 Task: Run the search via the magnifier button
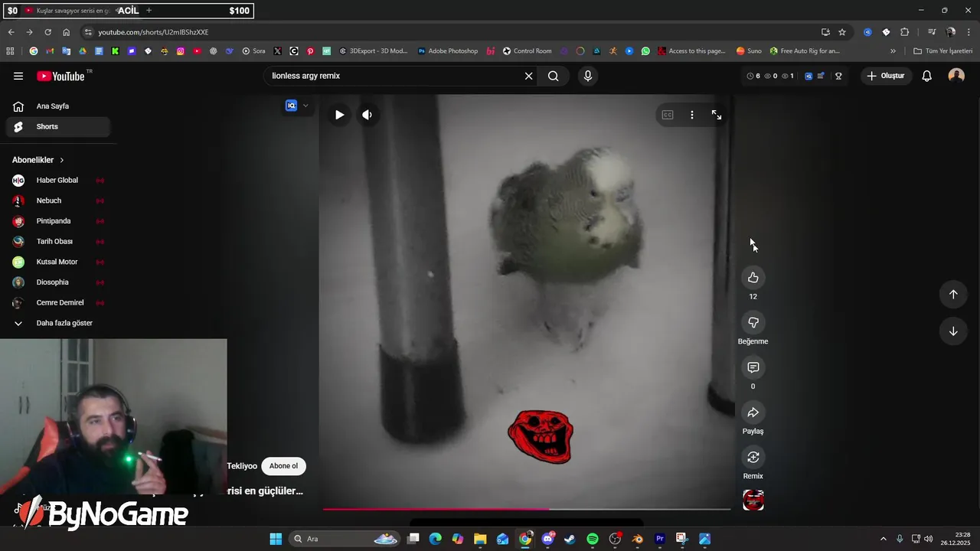coord(554,76)
